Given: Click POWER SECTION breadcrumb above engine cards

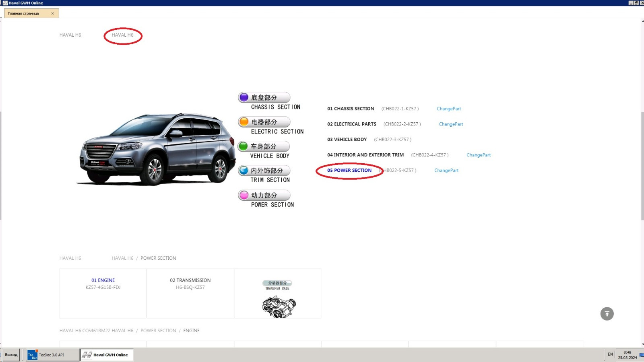Looking at the screenshot, I should [x=158, y=258].
